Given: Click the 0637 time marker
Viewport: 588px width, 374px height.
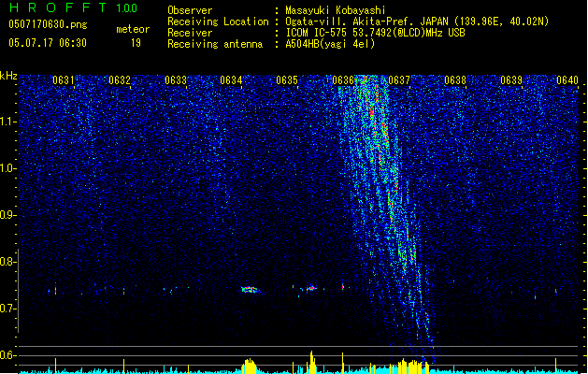Looking at the screenshot, I should pos(399,80).
